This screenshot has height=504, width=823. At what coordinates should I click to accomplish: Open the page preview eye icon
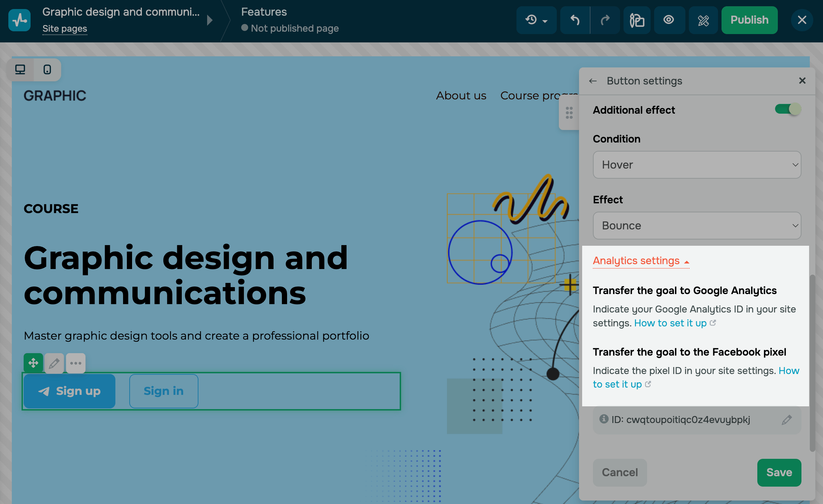669,20
